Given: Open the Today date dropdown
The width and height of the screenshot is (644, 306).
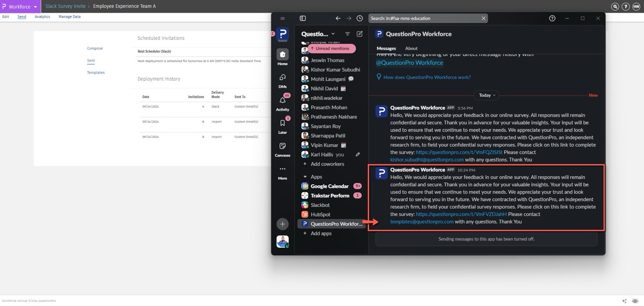Looking at the screenshot, I should point(487,95).
